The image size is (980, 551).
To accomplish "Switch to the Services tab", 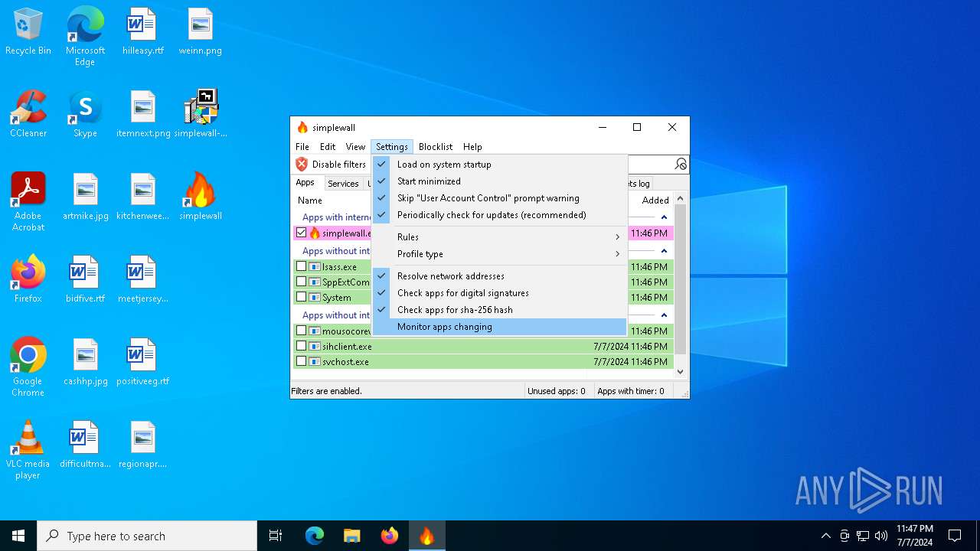I will click(343, 184).
